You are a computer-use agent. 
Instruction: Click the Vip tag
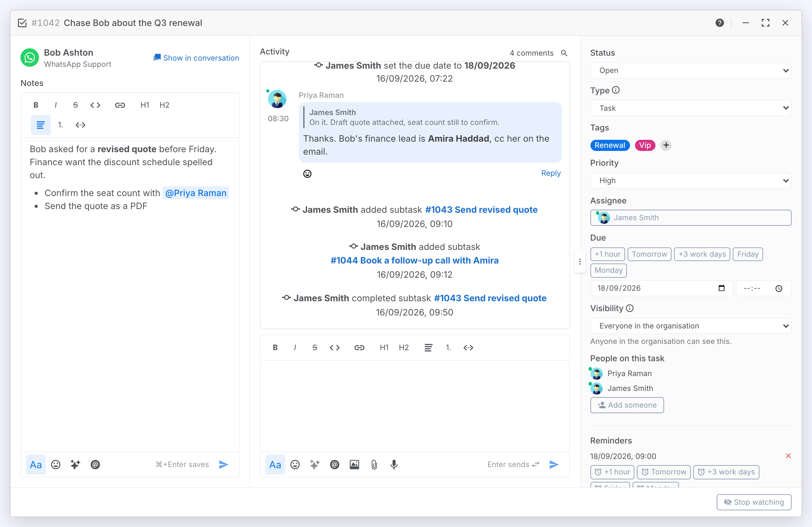[645, 145]
